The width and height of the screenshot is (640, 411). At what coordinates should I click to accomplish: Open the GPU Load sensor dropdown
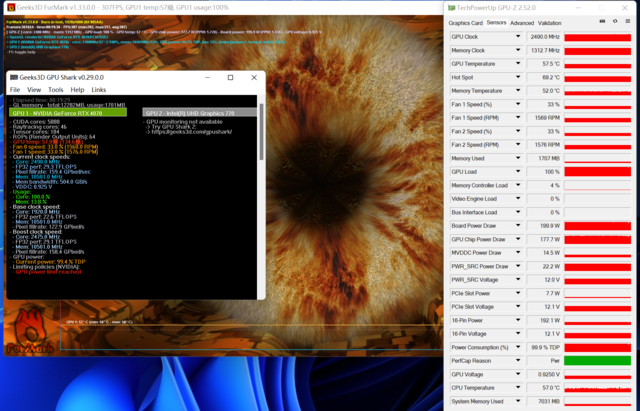click(x=518, y=172)
